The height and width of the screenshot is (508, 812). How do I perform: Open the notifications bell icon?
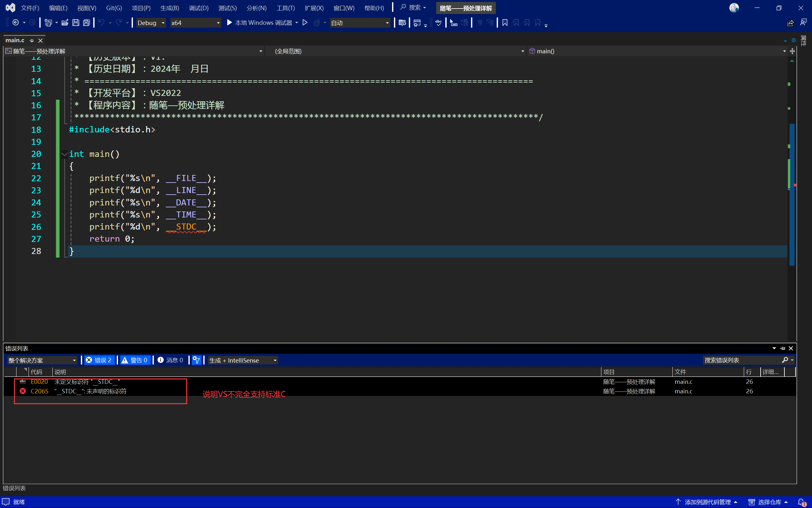click(802, 502)
